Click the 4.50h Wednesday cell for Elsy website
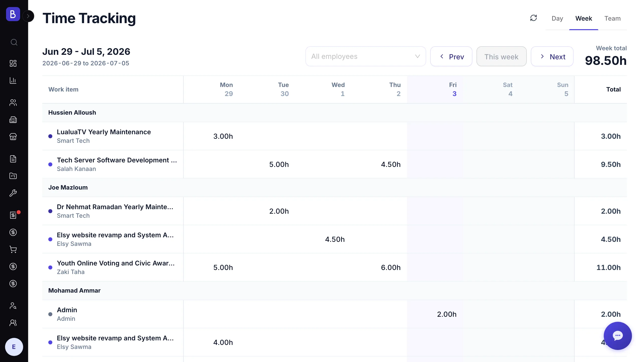The image size is (644, 362). pos(335,239)
